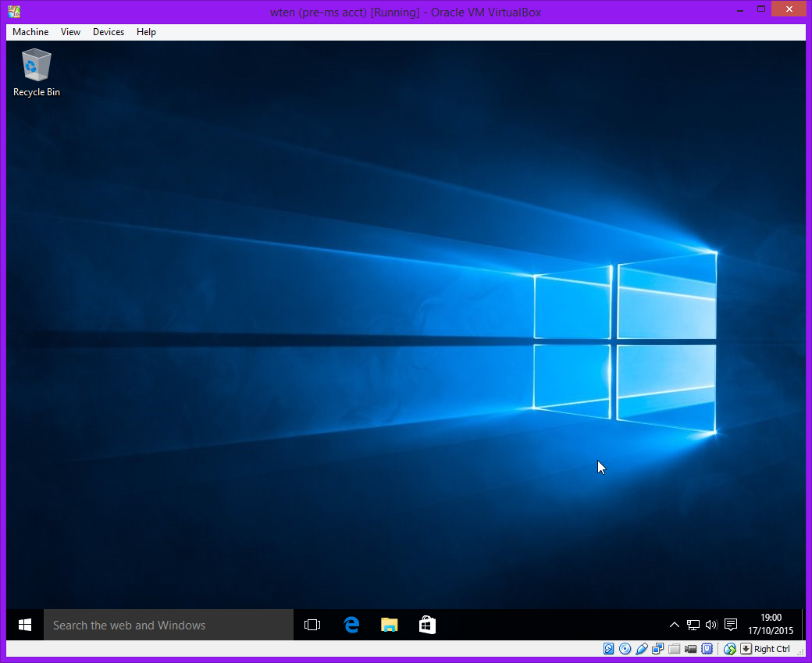Click the network adapters status icon
Screen dimensions: 812x663
pyautogui.click(x=657, y=649)
